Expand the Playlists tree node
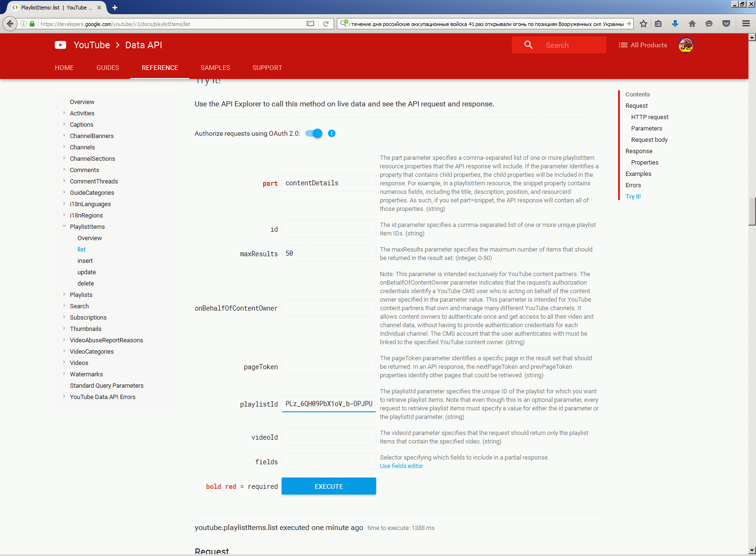The width and height of the screenshot is (756, 556). 64,295
